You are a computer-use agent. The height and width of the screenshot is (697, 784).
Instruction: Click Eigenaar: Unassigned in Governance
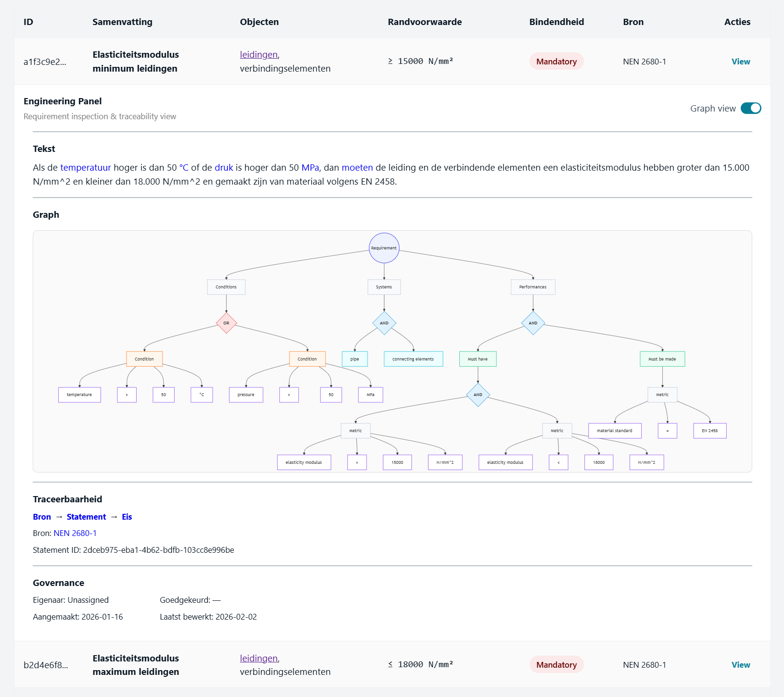pos(71,600)
